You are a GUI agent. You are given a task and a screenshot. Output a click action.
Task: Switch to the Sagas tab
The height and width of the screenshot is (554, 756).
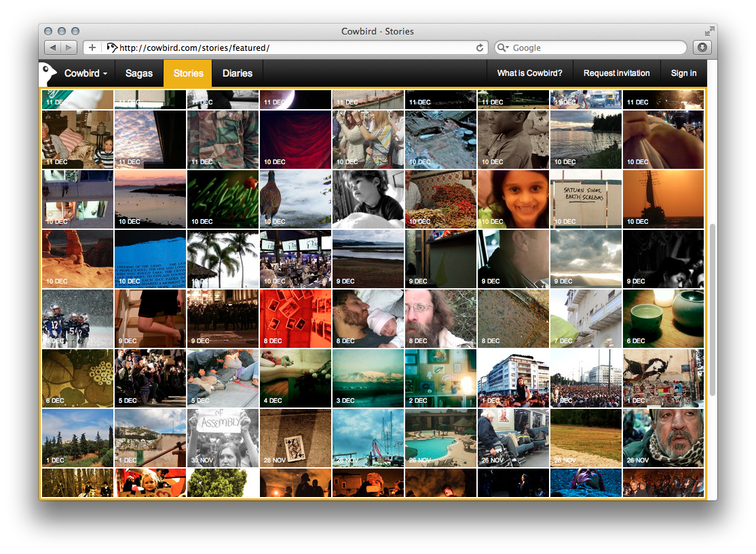pos(139,73)
